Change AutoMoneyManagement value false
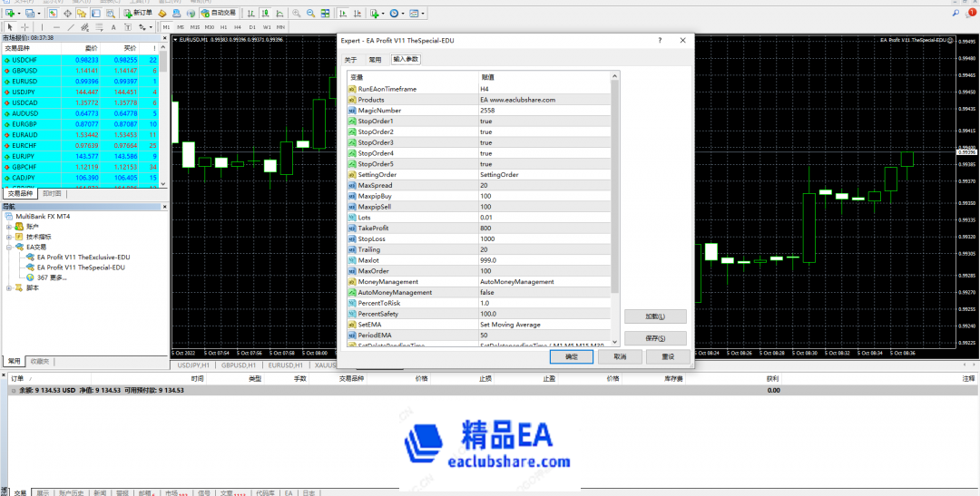Image resolution: width=980 pixels, height=496 pixels. click(x=544, y=292)
